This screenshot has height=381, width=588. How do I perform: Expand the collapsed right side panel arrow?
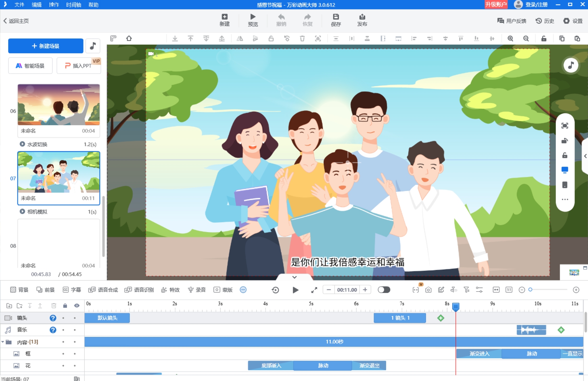pyautogui.click(x=585, y=156)
